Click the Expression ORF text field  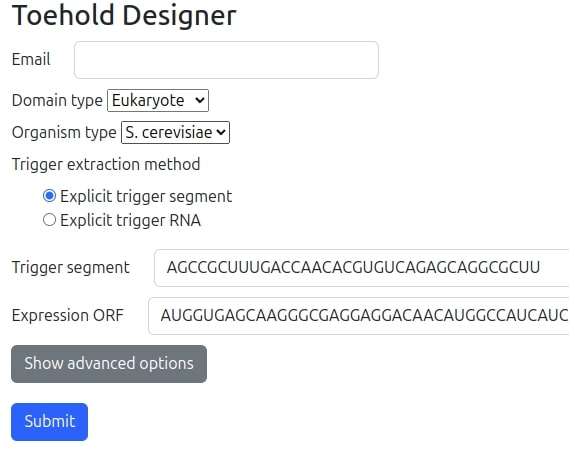click(x=359, y=316)
